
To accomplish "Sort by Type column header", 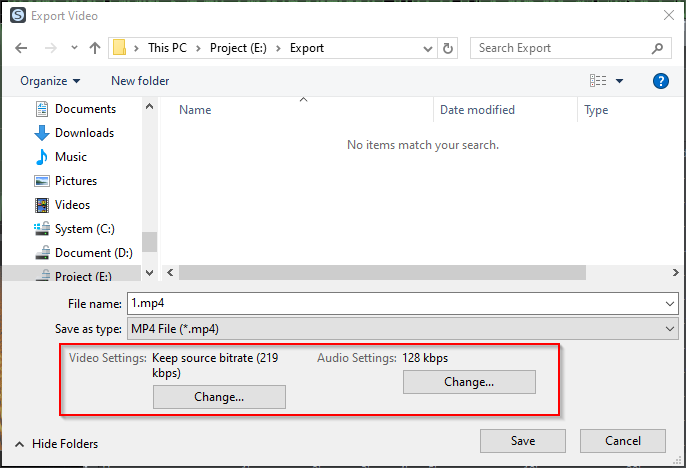I will (x=596, y=110).
